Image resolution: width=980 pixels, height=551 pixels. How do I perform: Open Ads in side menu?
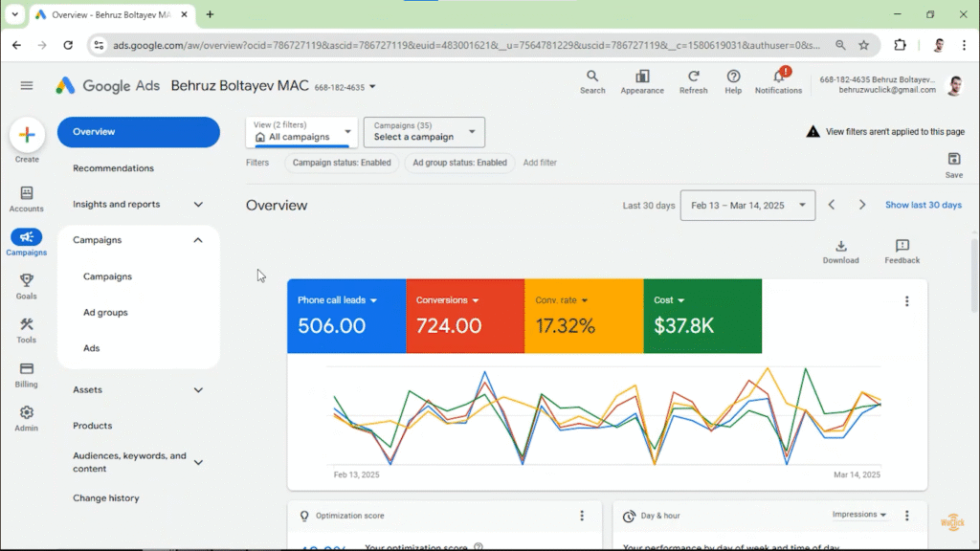coord(91,348)
